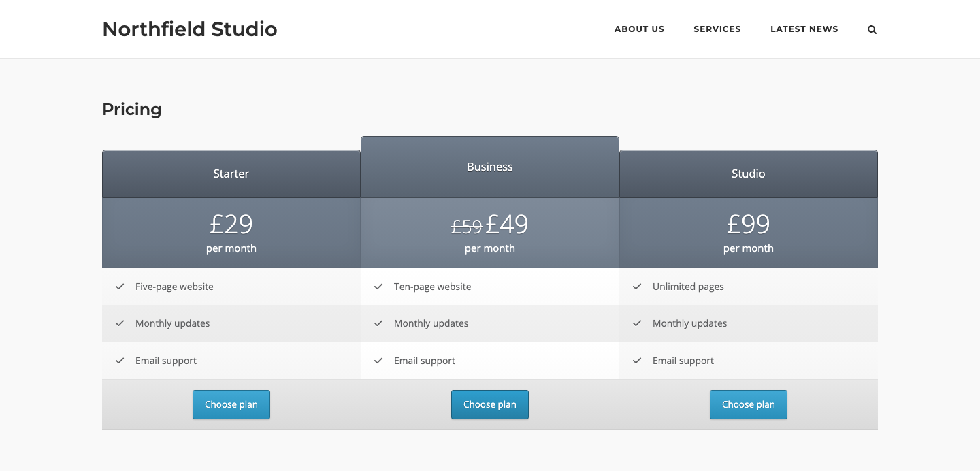
Task: Click Ten-page website feature text
Action: tap(433, 287)
